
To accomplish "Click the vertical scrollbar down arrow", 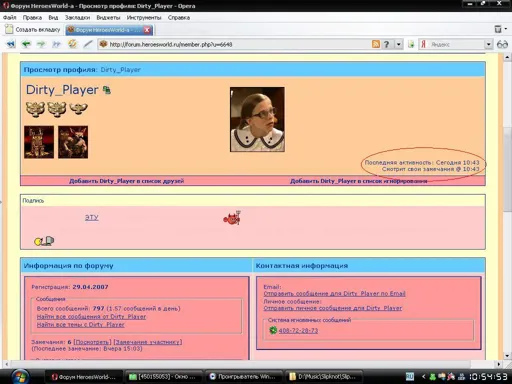I will click(x=507, y=356).
